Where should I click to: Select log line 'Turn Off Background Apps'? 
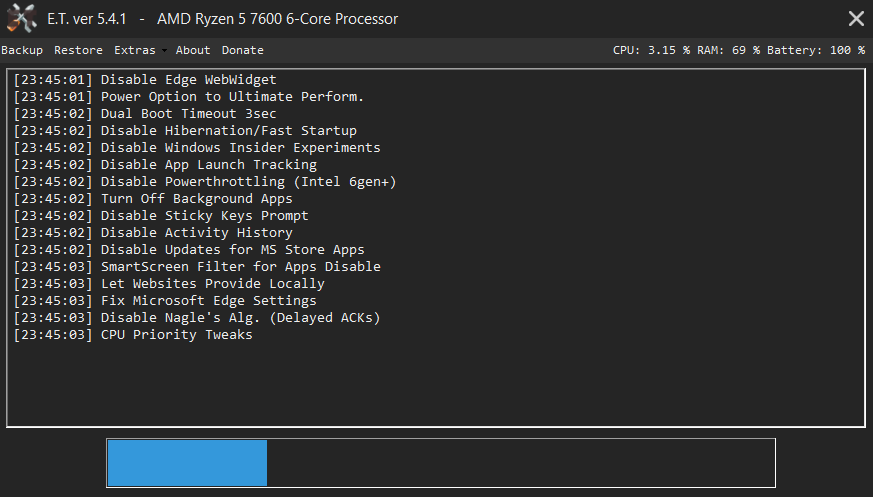153,199
